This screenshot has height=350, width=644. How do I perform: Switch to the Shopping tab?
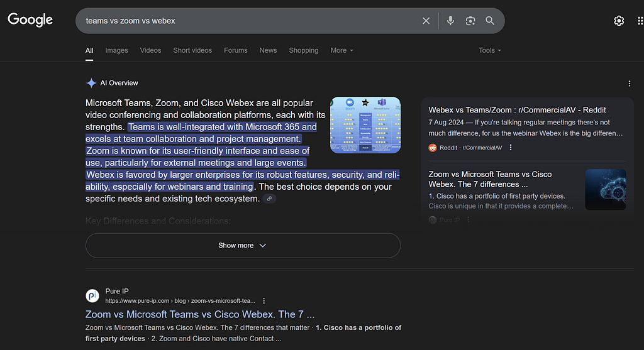tap(304, 50)
